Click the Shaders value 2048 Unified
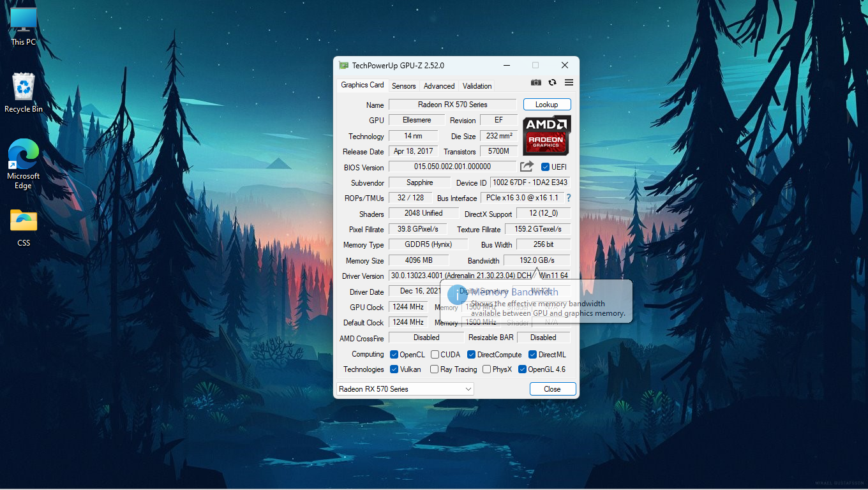The height and width of the screenshot is (490, 868). tap(423, 213)
